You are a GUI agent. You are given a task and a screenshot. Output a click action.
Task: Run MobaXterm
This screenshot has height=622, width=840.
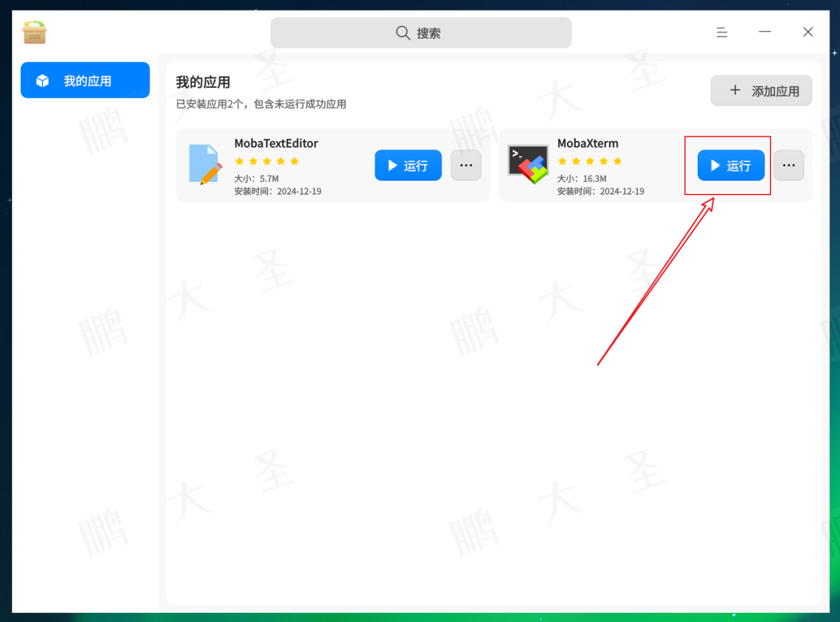click(731, 165)
